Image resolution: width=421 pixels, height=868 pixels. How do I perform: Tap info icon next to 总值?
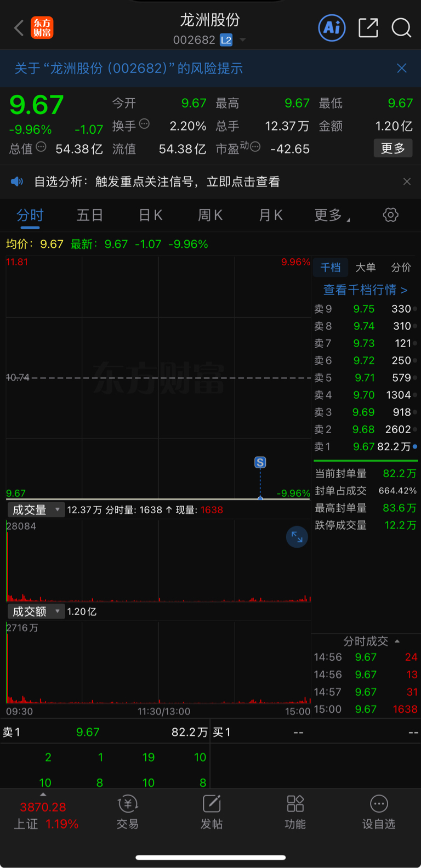[41, 147]
